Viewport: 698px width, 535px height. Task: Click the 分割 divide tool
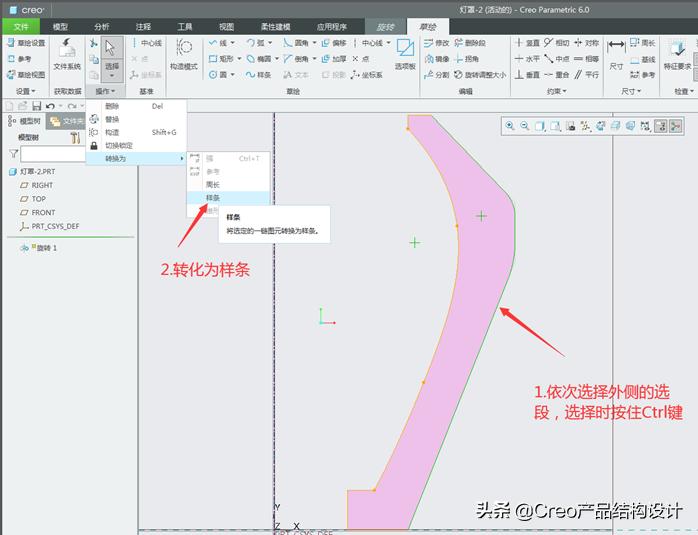437,75
